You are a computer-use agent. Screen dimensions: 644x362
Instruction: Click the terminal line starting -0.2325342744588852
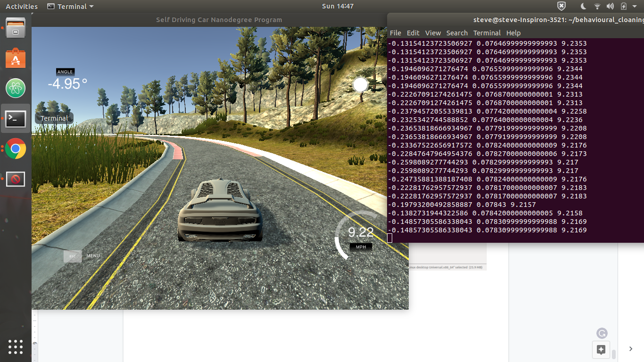click(x=485, y=120)
